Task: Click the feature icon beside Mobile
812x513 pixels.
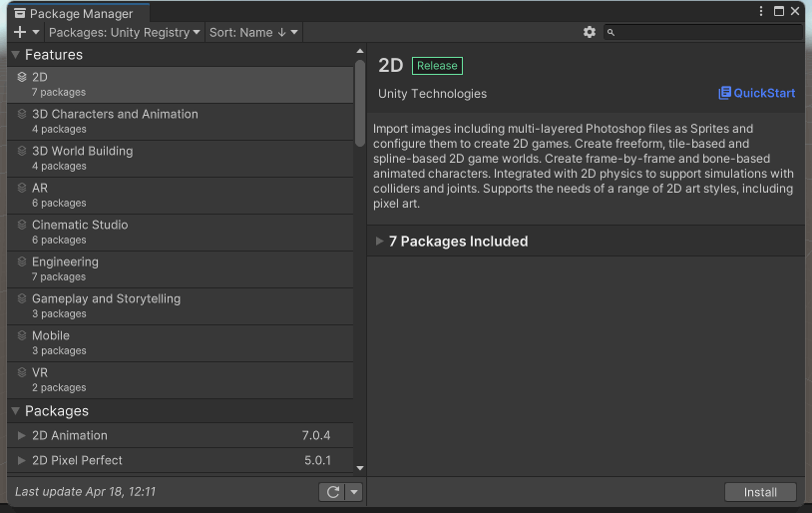Action: click(x=22, y=335)
